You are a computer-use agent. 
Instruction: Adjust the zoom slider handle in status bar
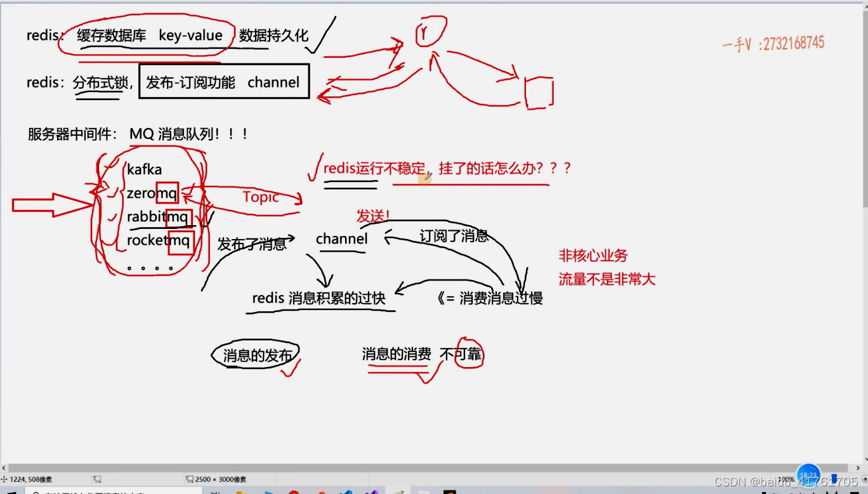click(x=834, y=479)
